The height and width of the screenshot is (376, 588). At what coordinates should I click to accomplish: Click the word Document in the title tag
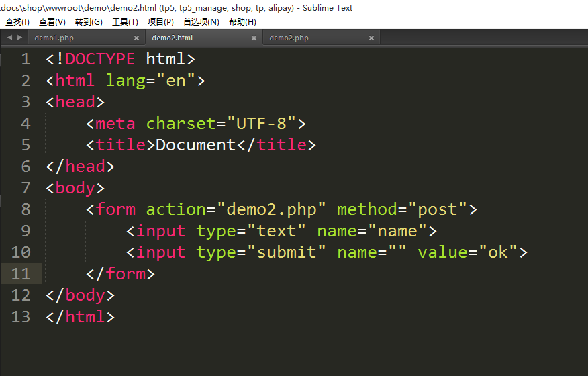coord(195,145)
